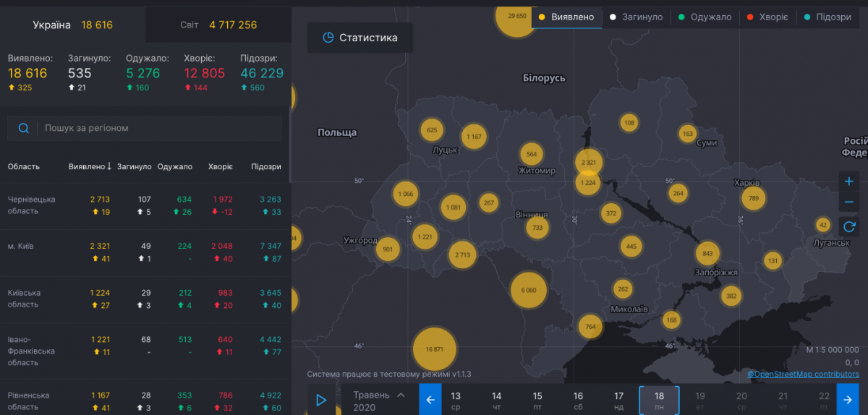This screenshot has height=415, width=868.
Task: Click the 16 871 map bubble
Action: [x=434, y=349]
